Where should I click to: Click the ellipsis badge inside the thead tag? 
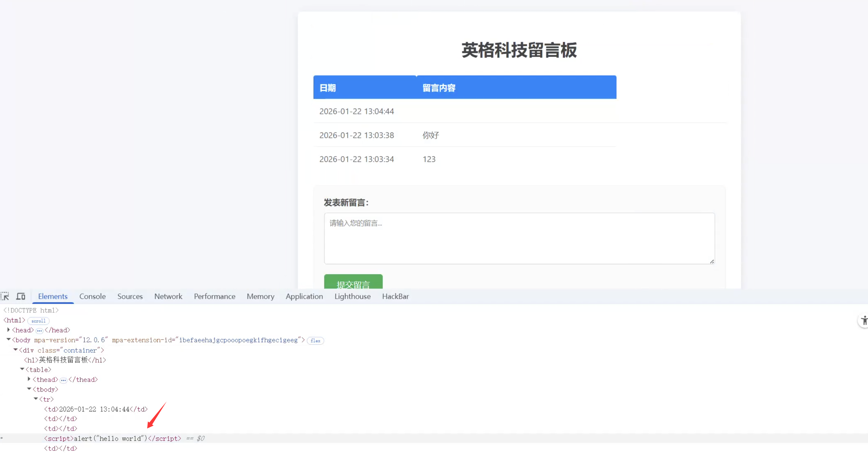click(x=63, y=380)
